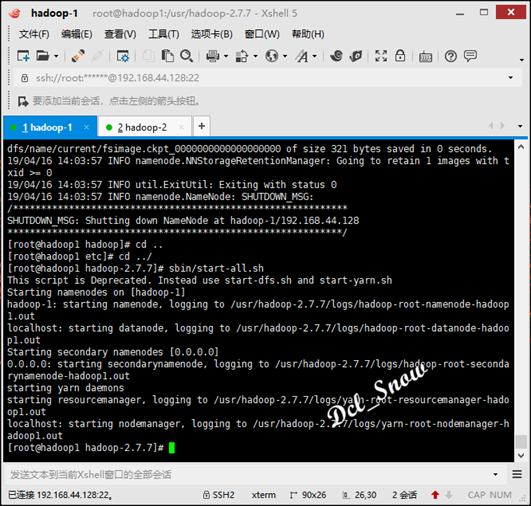Screen dimensions: 531x506
Task: Click the greyed Reconnect icon
Action: [97, 56]
